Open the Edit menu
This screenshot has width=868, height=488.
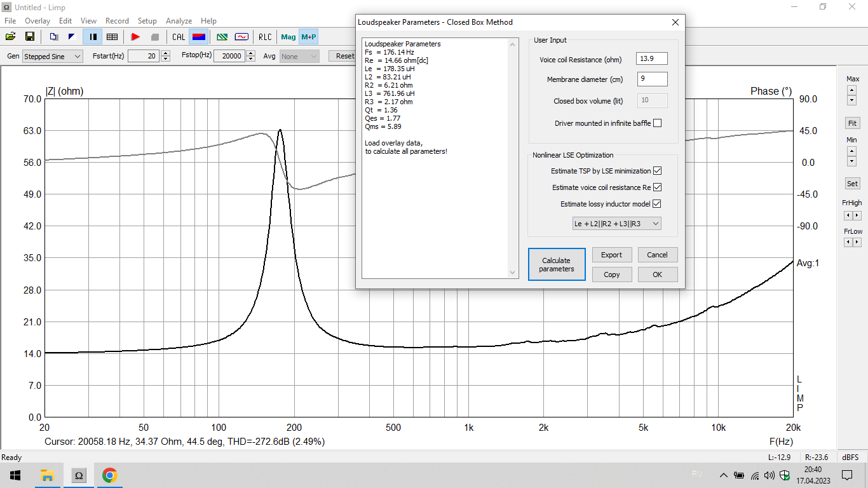(65, 21)
